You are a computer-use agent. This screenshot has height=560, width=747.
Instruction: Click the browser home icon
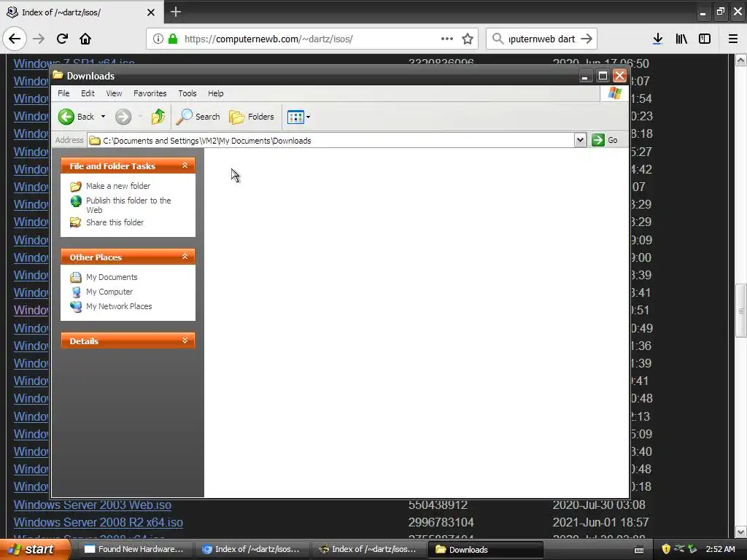point(85,39)
